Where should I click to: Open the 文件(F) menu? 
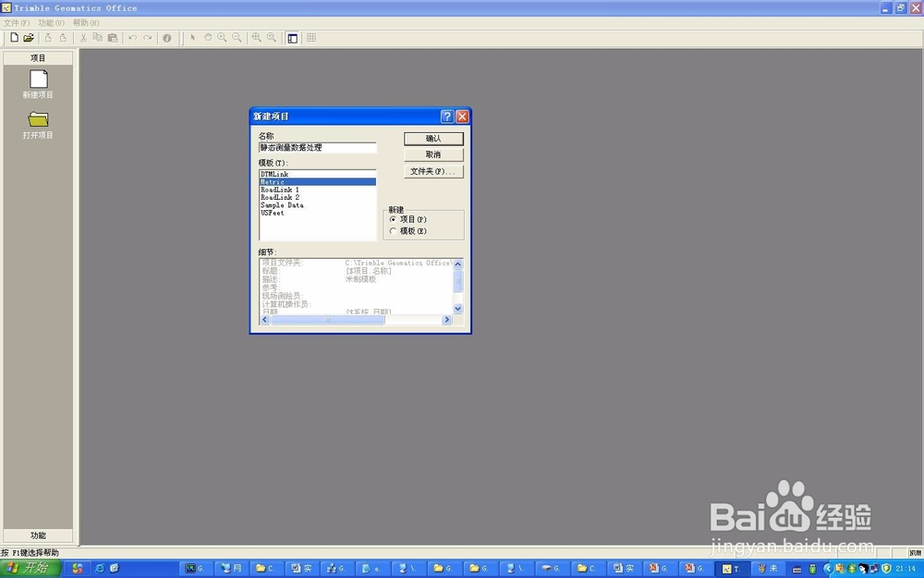click(17, 23)
